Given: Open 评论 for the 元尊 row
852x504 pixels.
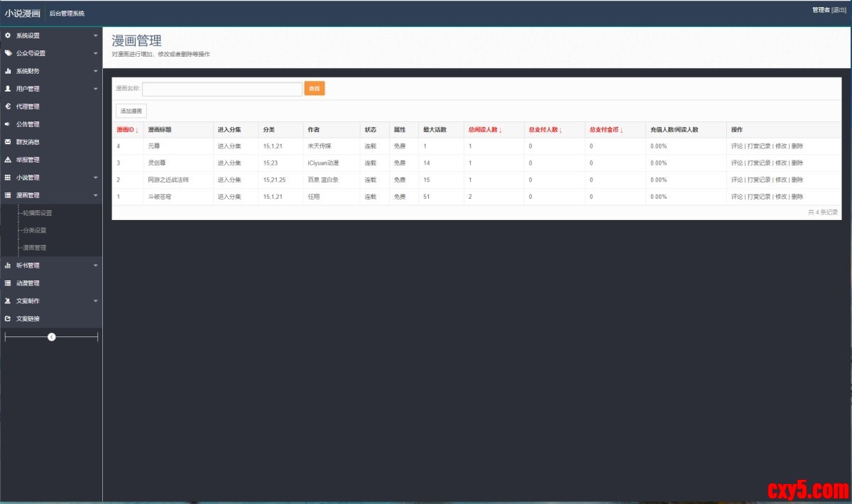Looking at the screenshot, I should point(737,146).
